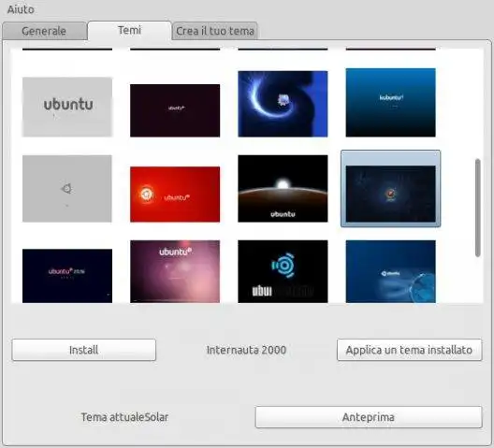The width and height of the screenshot is (494, 448).
Task: Switch to the Generale tab
Action: (44, 31)
